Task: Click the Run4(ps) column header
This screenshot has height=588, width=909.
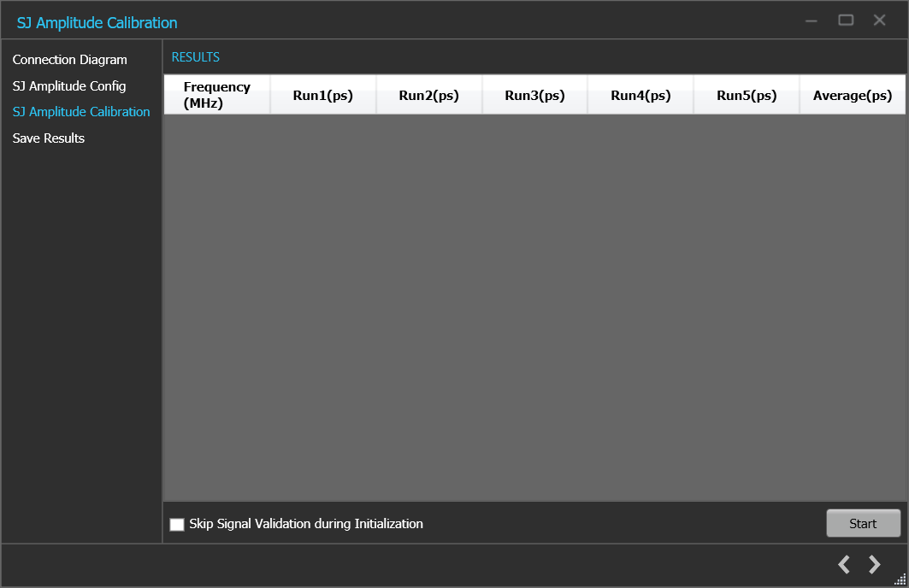Action: [x=640, y=94]
